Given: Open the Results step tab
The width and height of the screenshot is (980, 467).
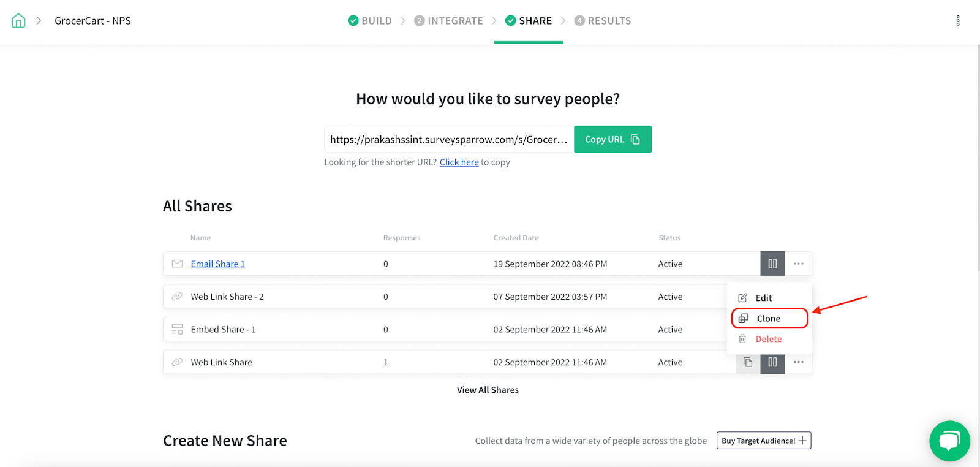Looking at the screenshot, I should point(603,21).
